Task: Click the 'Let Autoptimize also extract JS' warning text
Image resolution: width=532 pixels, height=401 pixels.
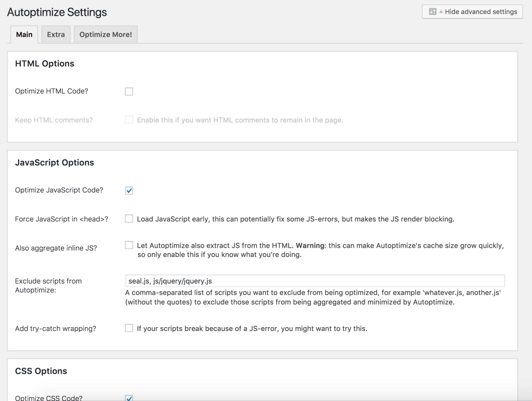Action: 320,250
